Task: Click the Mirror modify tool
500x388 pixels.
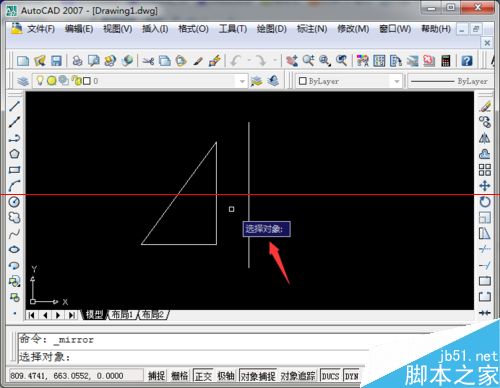Action: [485, 138]
